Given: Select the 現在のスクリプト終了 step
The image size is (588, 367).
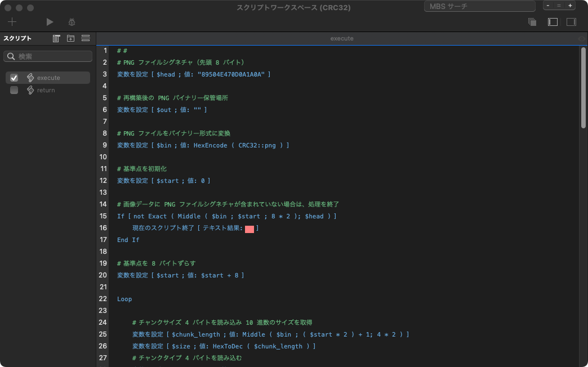Looking at the screenshot, I should pos(195,228).
